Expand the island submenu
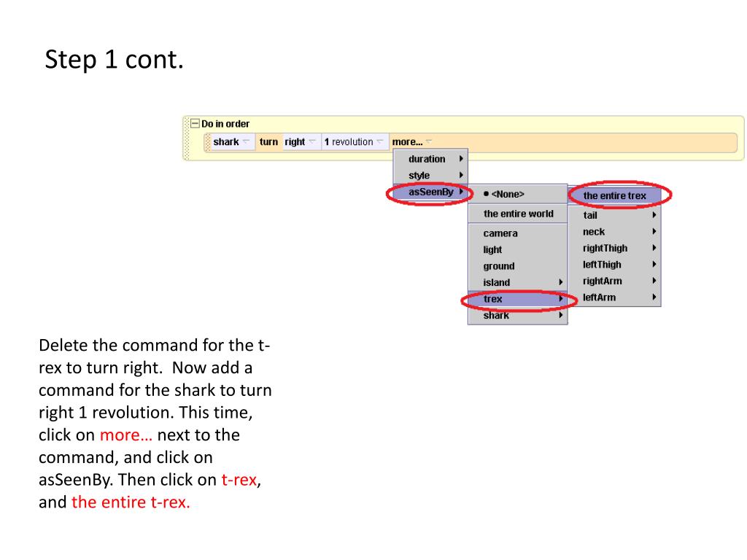Image resolution: width=747 pixels, height=560 pixels. pyautogui.click(x=518, y=282)
